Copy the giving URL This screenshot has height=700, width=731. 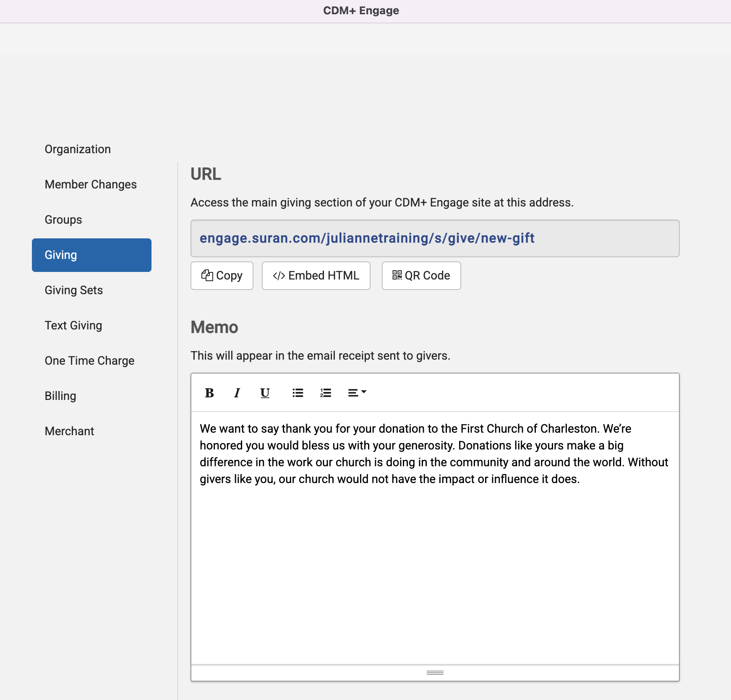[x=222, y=276]
